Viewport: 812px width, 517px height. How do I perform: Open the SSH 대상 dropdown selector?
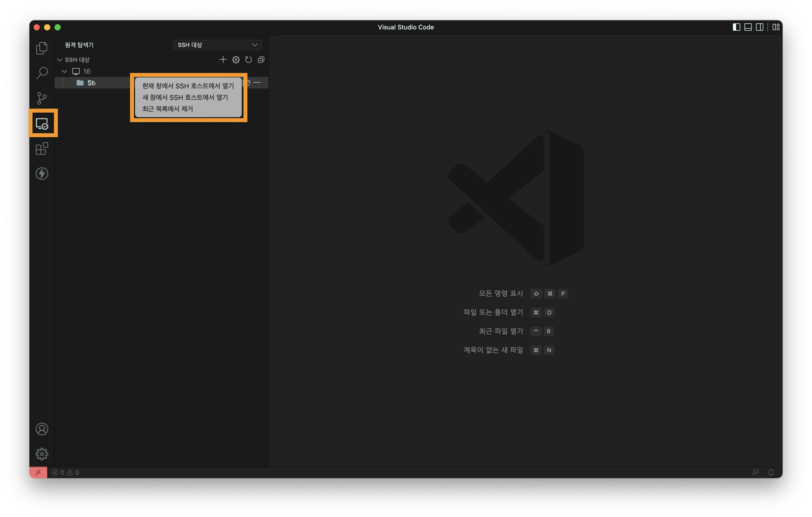[x=217, y=45]
